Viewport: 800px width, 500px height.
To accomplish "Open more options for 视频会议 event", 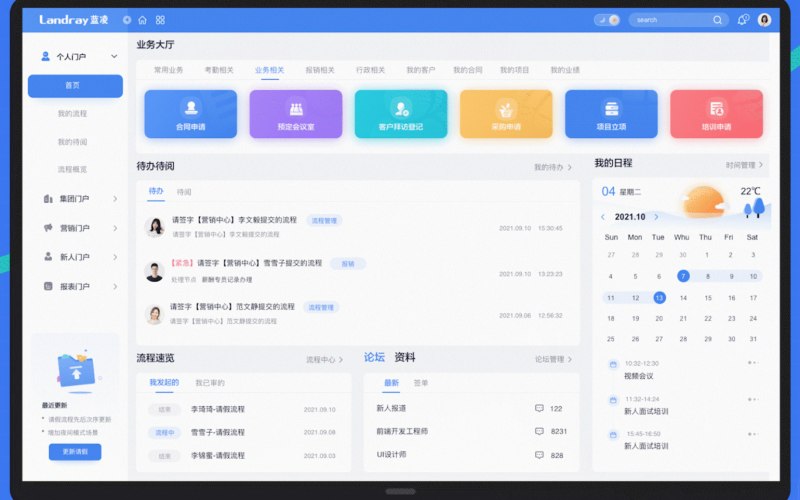I will coord(753,363).
